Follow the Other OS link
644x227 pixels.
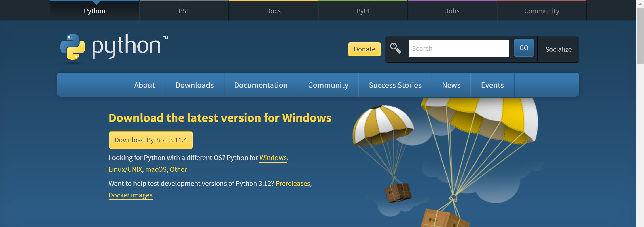coord(178,169)
